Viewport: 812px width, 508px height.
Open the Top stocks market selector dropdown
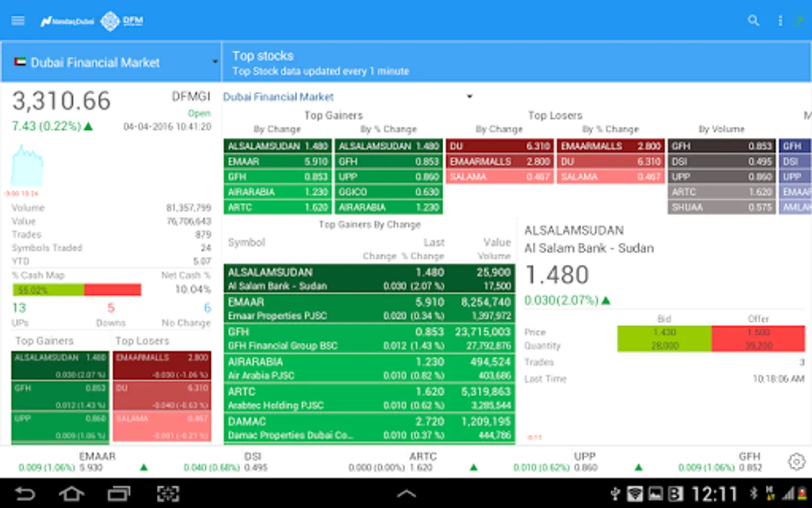click(348, 97)
